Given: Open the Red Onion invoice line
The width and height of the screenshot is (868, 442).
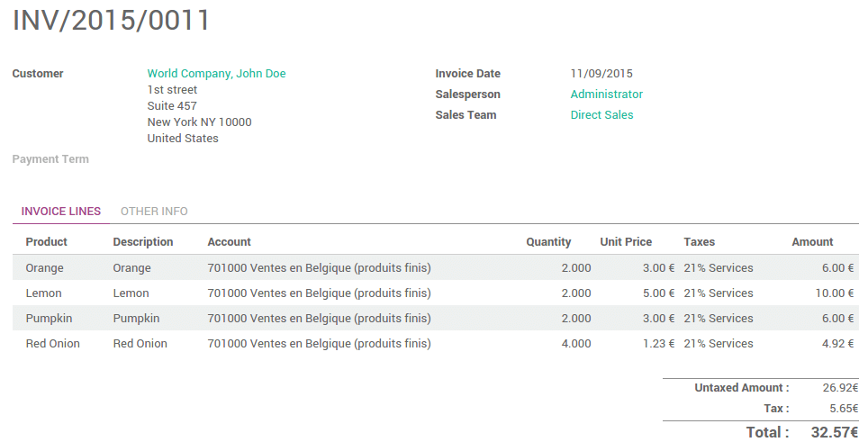Looking at the screenshot, I should click(x=52, y=344).
